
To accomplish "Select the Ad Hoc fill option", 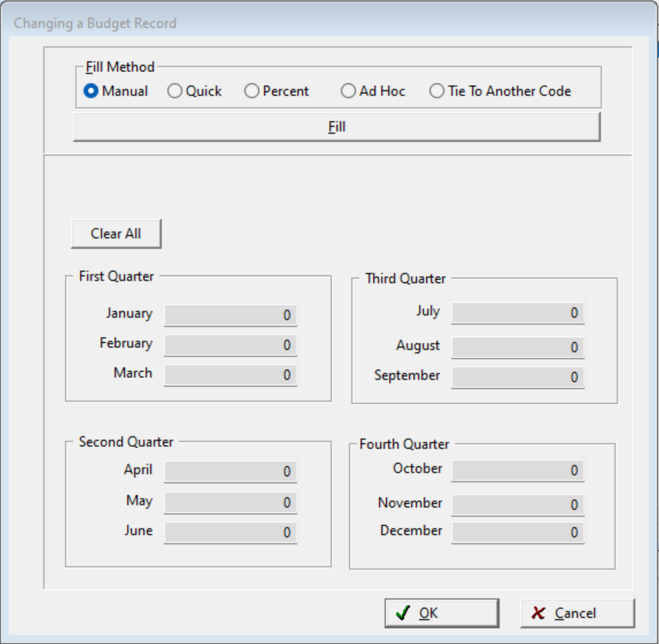I will [x=349, y=90].
